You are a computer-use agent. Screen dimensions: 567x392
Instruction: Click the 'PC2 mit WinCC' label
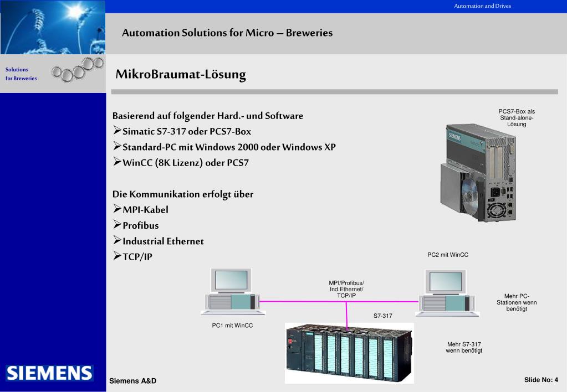tap(448, 255)
